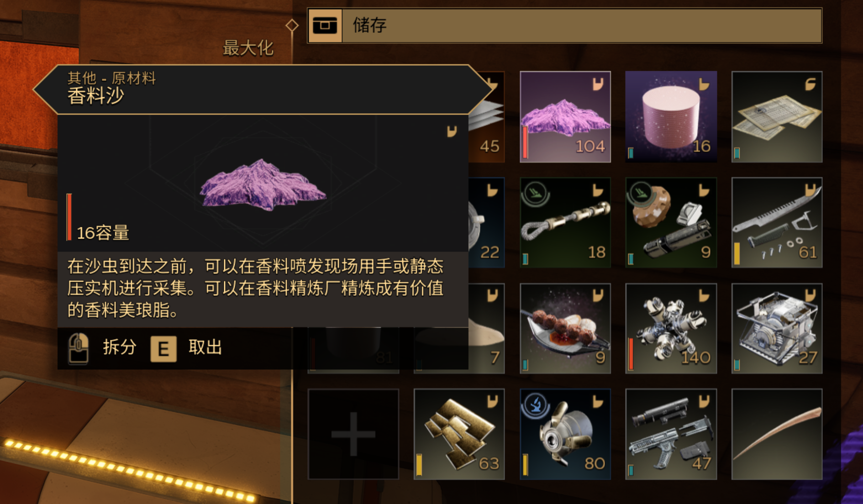
Task: Click the 拆分 split mouse prompt
Action: [102, 348]
